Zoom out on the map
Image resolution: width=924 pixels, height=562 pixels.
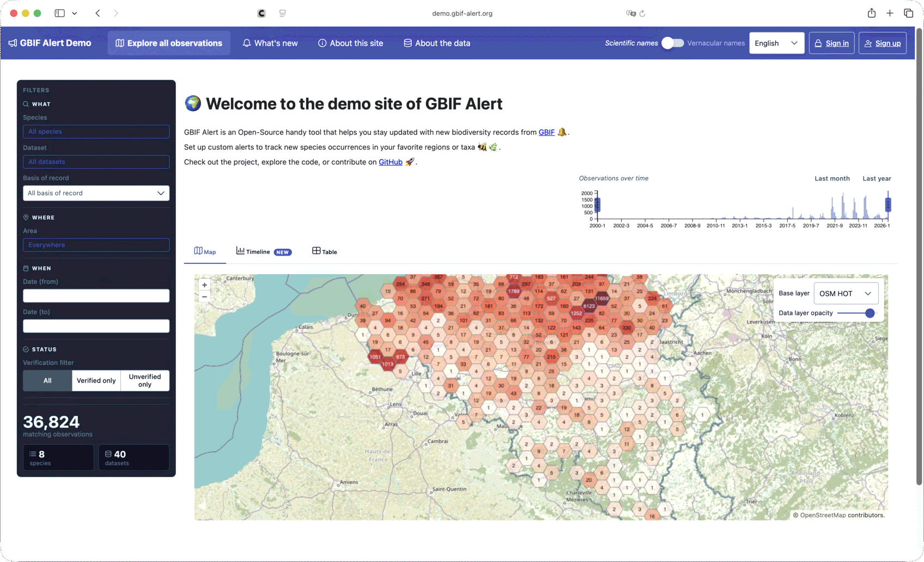point(204,297)
